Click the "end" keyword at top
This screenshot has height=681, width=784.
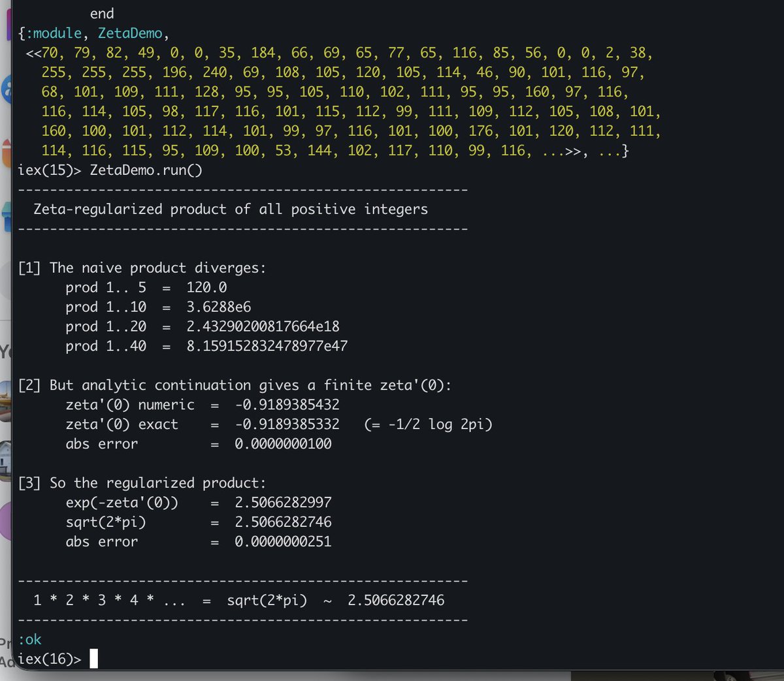[x=102, y=14]
